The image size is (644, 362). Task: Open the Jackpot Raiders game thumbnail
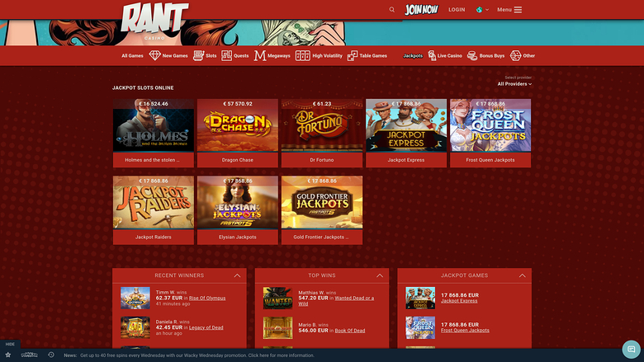coord(154,203)
